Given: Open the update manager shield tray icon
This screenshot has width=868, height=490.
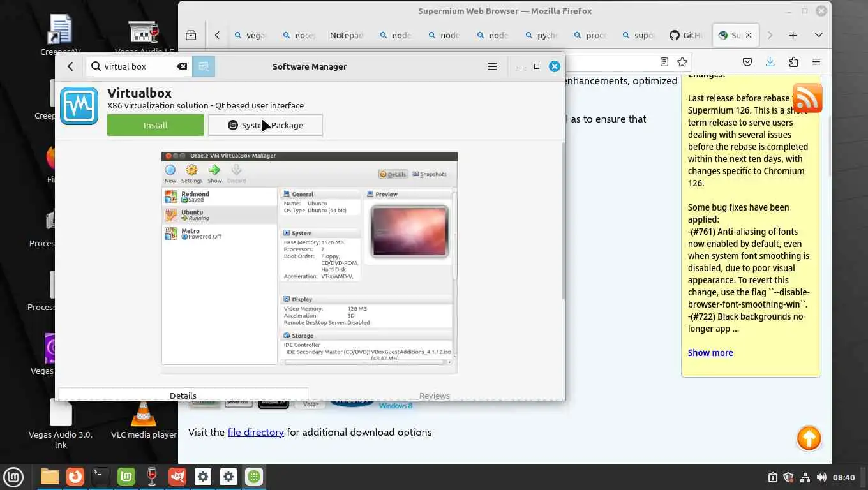Looking at the screenshot, I should click(788, 477).
